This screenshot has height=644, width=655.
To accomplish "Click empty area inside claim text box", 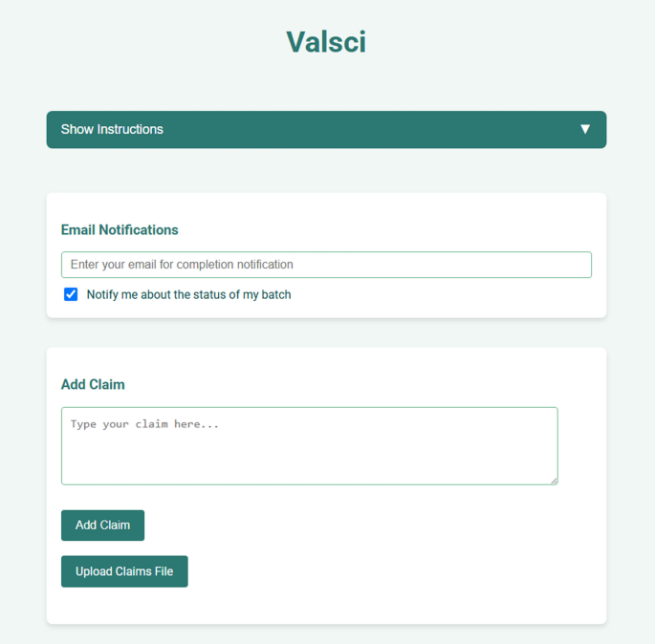I will (310, 457).
